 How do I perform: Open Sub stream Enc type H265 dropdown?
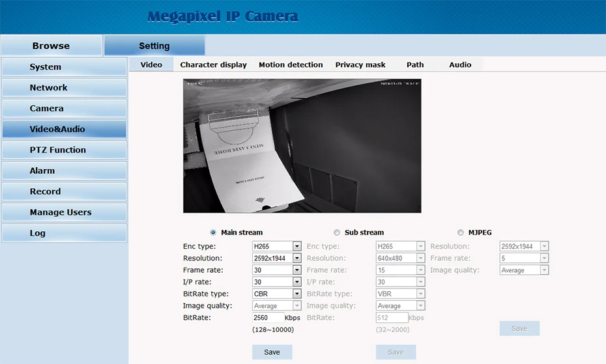400,246
